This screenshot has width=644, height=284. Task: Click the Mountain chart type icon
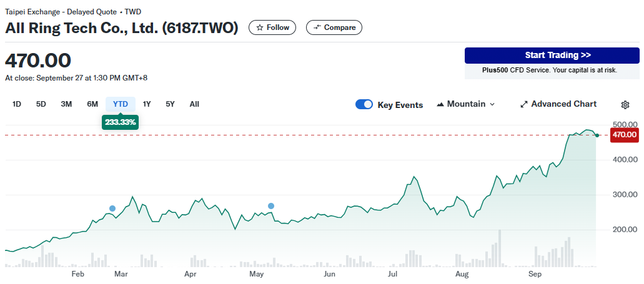[x=440, y=104]
